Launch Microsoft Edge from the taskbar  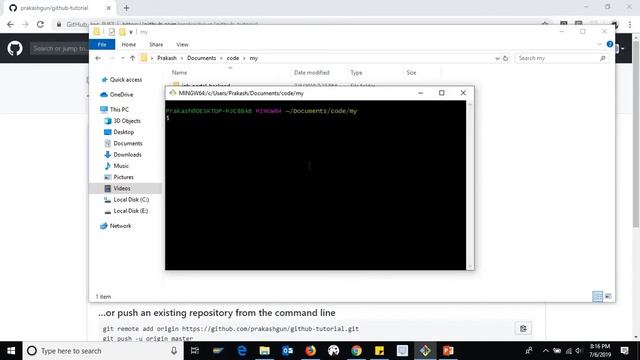coord(242,351)
